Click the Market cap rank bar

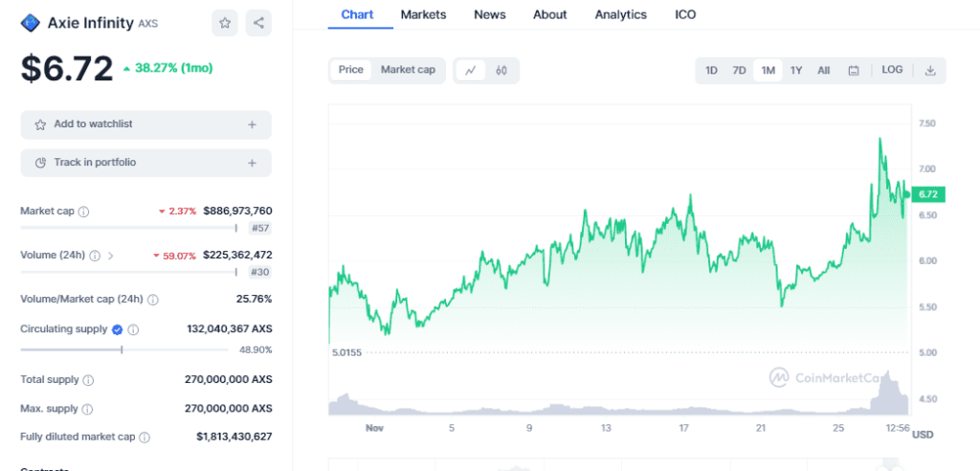[129, 228]
